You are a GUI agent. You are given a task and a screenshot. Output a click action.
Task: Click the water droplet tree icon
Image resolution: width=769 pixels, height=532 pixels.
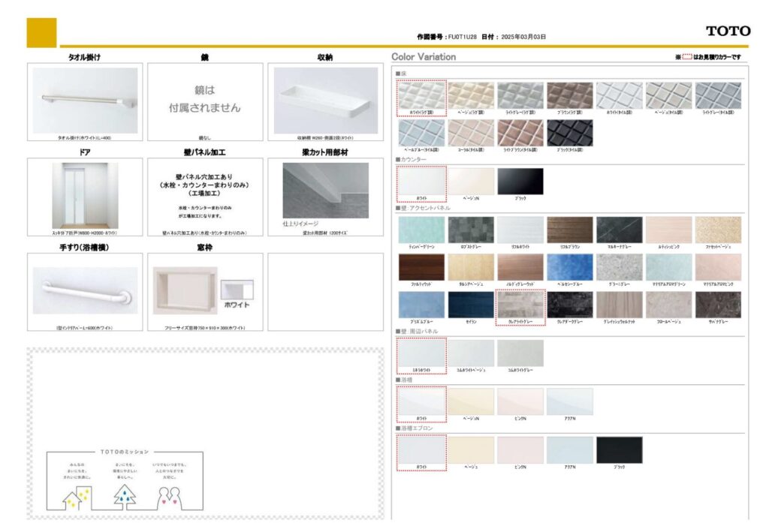(x=125, y=496)
